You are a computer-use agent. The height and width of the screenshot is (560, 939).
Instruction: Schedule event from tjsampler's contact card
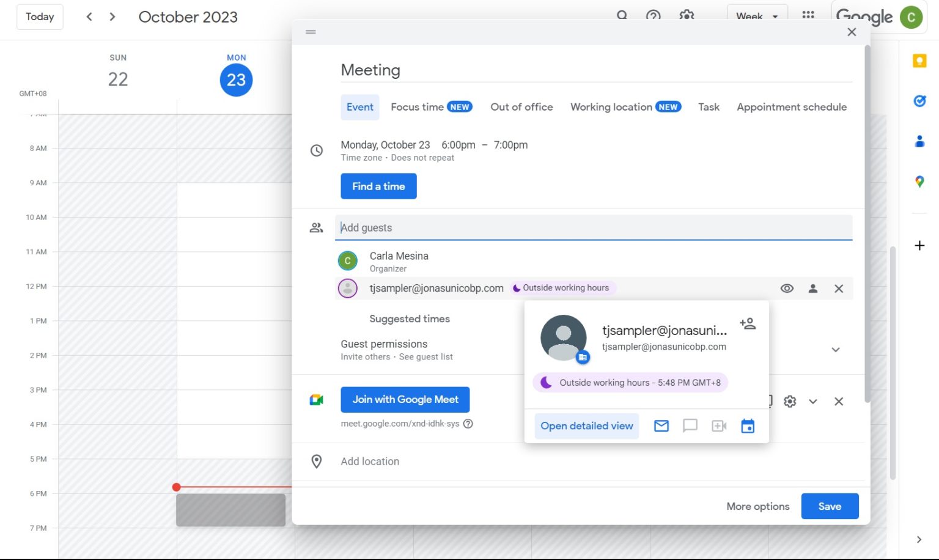(x=748, y=426)
